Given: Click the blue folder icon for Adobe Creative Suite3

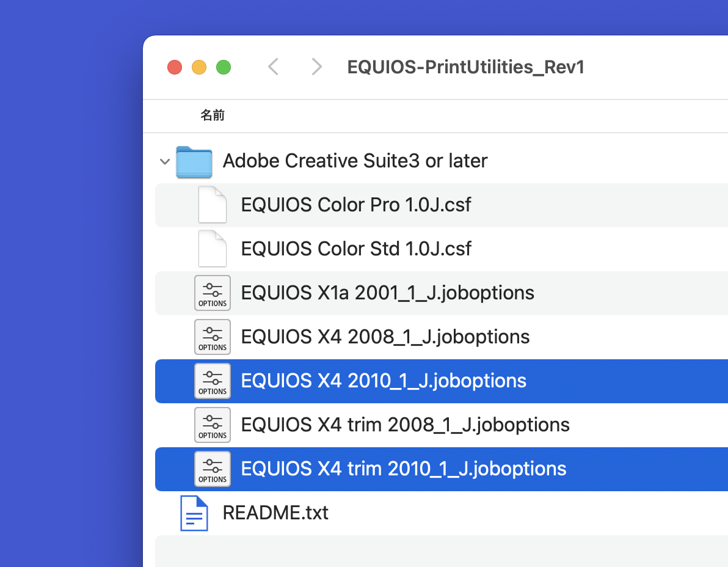Looking at the screenshot, I should [194, 161].
